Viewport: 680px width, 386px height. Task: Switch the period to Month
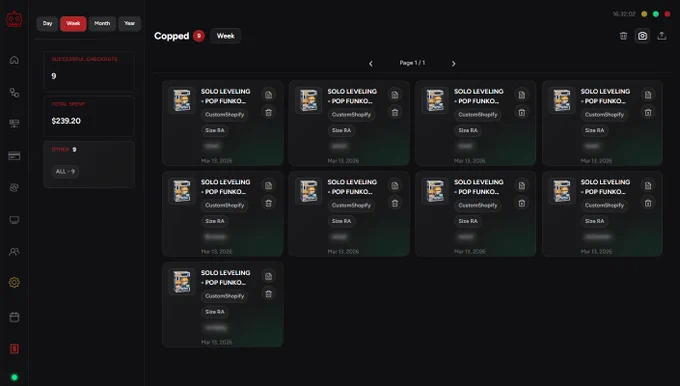click(102, 24)
